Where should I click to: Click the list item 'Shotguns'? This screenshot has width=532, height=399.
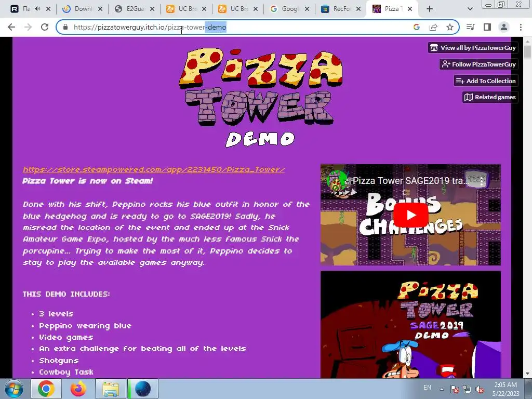59,361
